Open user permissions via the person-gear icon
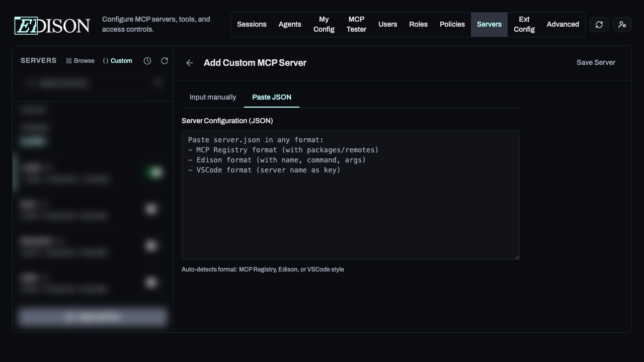 click(x=622, y=24)
